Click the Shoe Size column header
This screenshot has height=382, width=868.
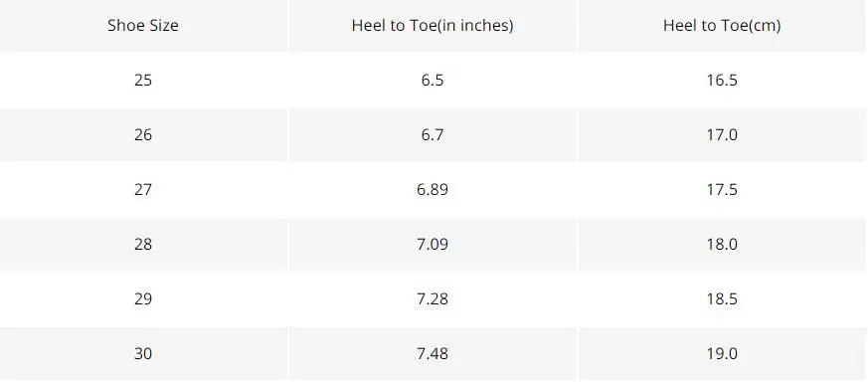click(x=143, y=26)
